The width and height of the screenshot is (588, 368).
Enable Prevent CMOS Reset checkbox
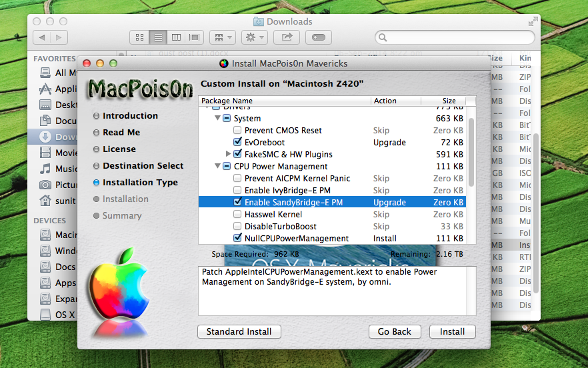pyautogui.click(x=237, y=130)
